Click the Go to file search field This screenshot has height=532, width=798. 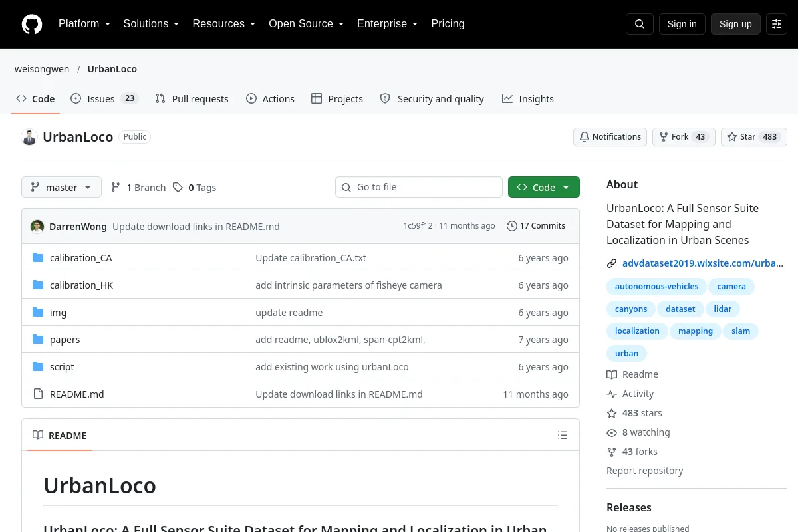(x=419, y=188)
